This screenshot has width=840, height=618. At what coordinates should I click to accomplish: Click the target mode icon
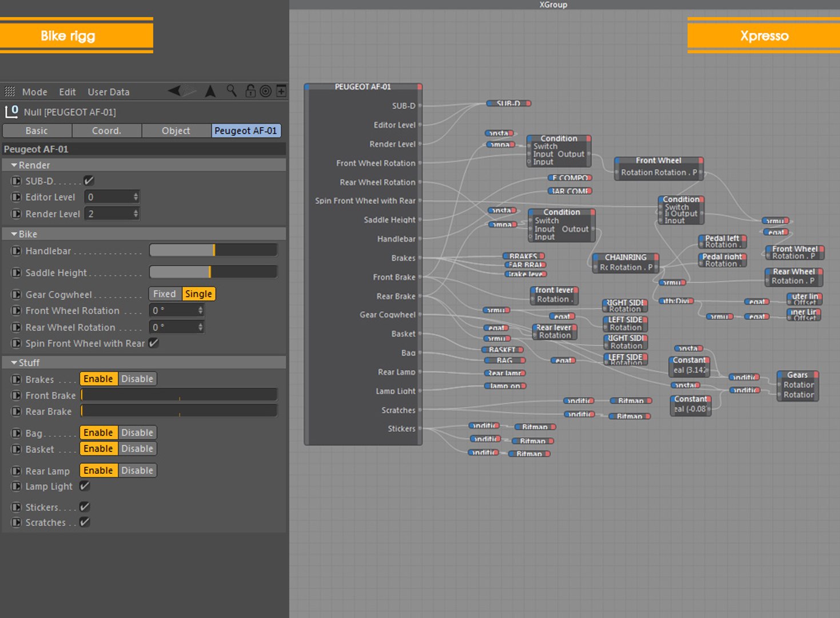[x=265, y=91]
